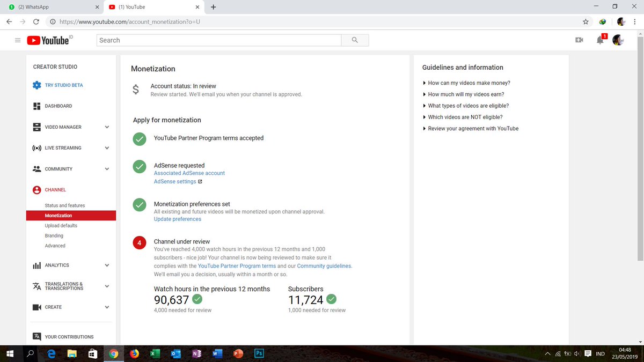Image resolution: width=644 pixels, height=362 pixels.
Task: Click the volume icon in system tray
Action: 577,353
